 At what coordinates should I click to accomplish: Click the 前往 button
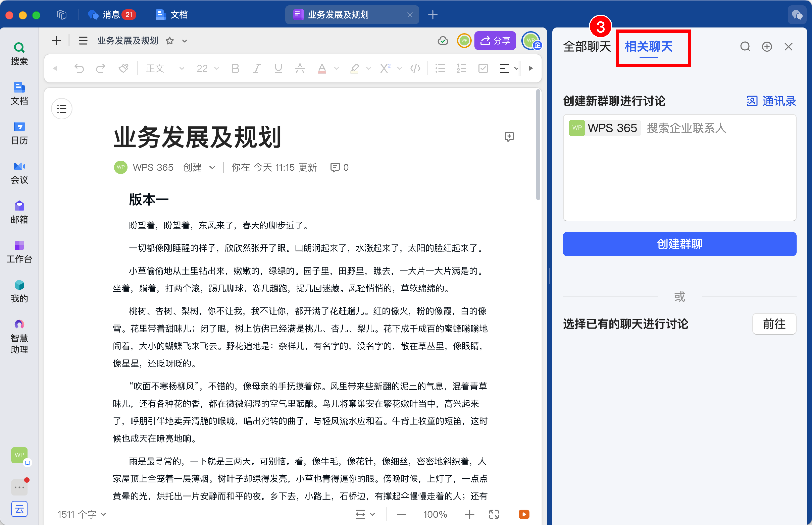[x=774, y=324]
